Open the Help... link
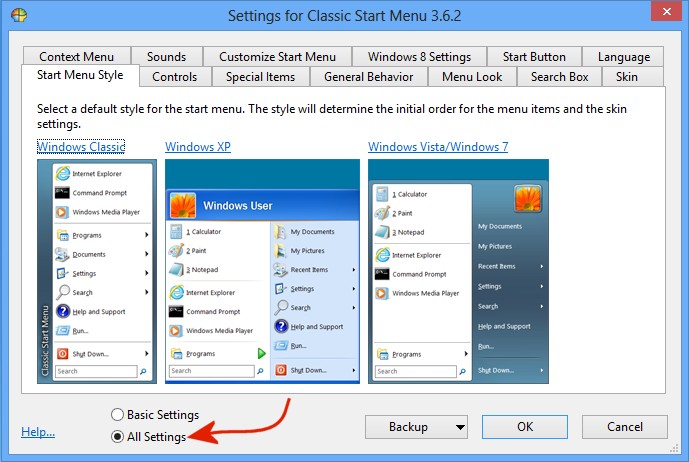This screenshot has width=689, height=462. (38, 432)
